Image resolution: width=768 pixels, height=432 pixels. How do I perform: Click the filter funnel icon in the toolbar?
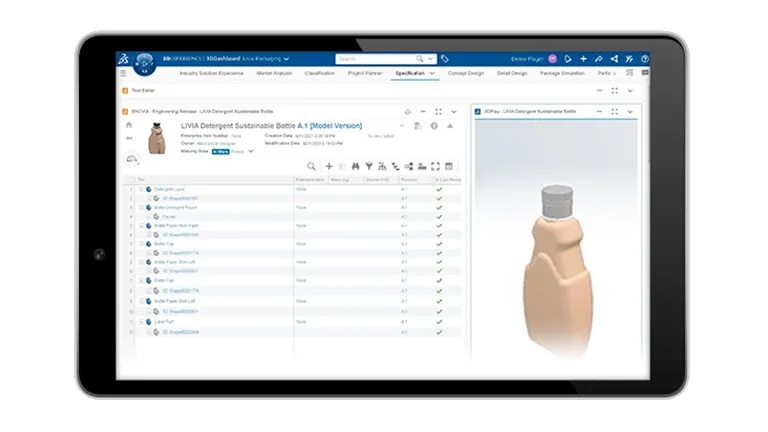tap(369, 167)
